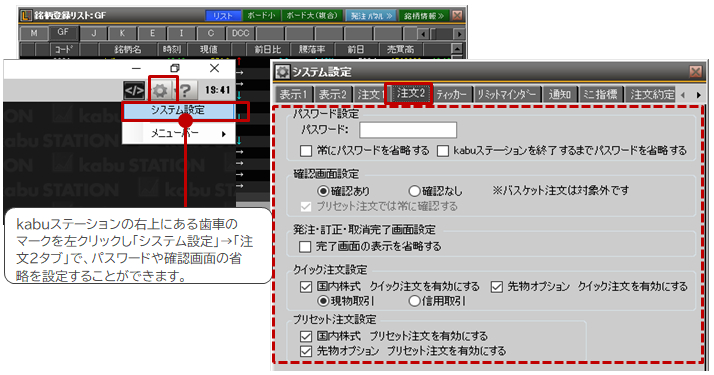
Task: Select システム設定 from the dropdown menu
Action: click(178, 111)
